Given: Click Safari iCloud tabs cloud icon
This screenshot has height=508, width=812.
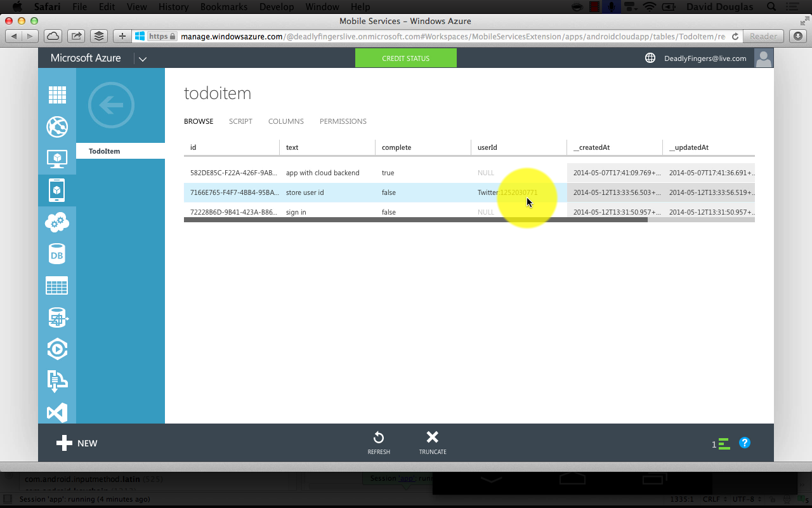Looking at the screenshot, I should (x=53, y=36).
